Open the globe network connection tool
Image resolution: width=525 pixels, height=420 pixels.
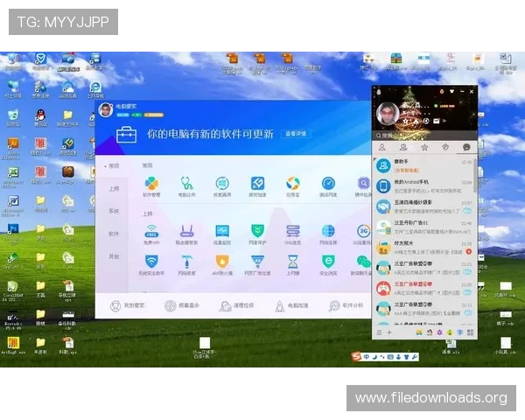328,234
